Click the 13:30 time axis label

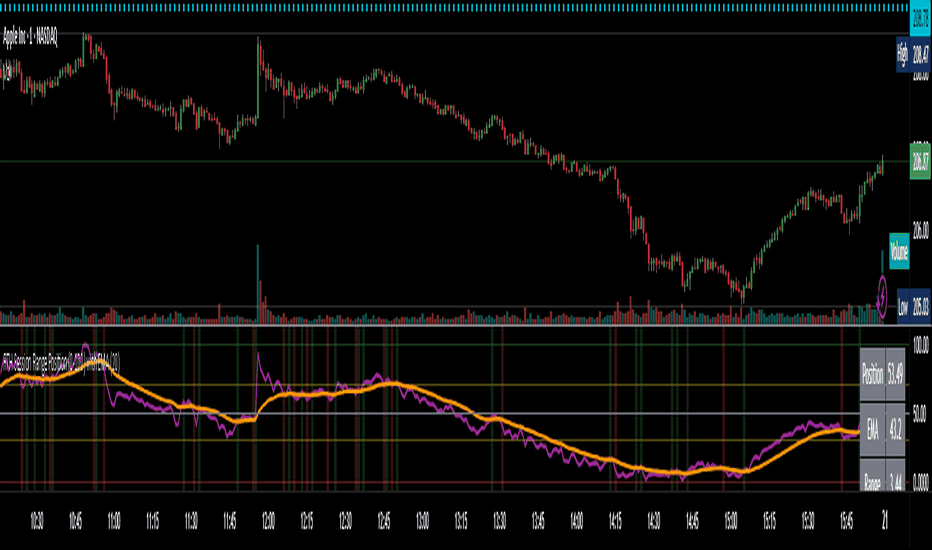(499, 521)
